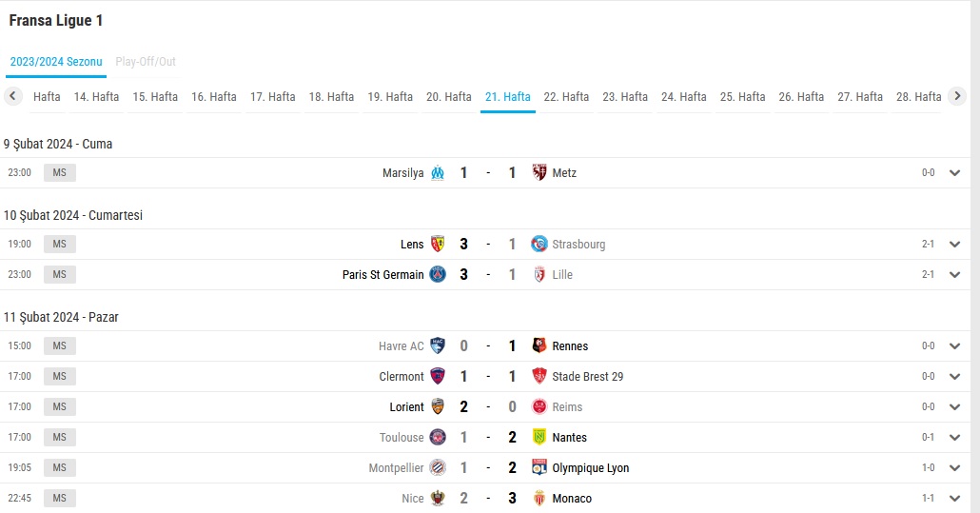Viewport: 980px width, 513px height.
Task: Click the Lorient team badge
Action: click(438, 406)
